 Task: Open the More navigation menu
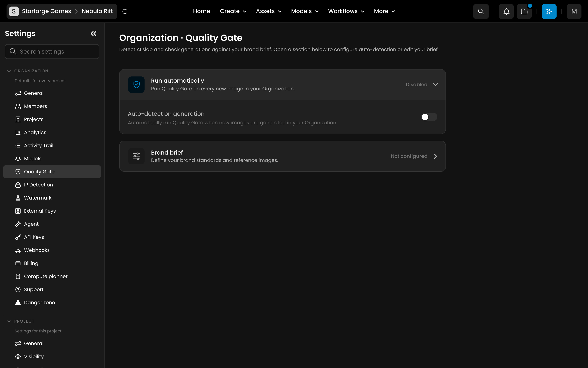(384, 11)
